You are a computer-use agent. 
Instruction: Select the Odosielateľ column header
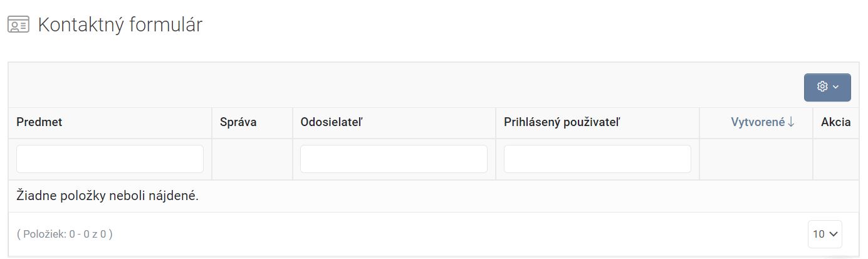(x=332, y=122)
